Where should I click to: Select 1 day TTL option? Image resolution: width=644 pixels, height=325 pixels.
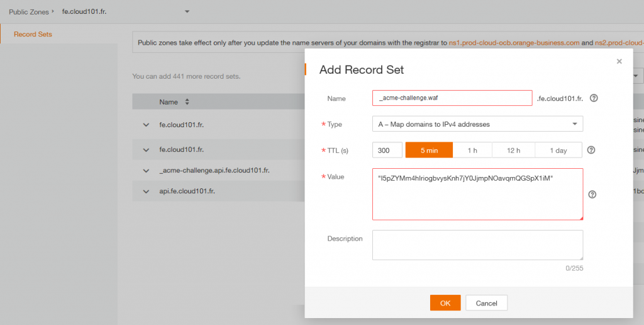[x=558, y=150]
